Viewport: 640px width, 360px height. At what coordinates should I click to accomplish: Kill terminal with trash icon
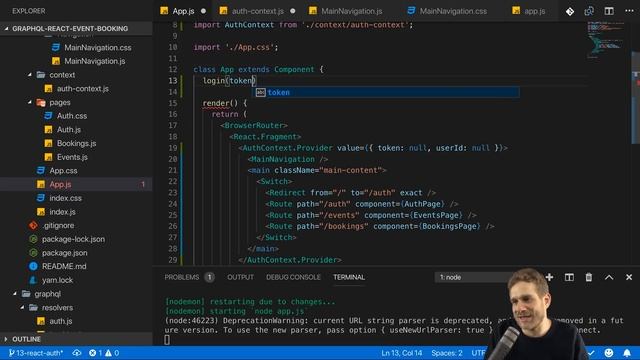589,278
